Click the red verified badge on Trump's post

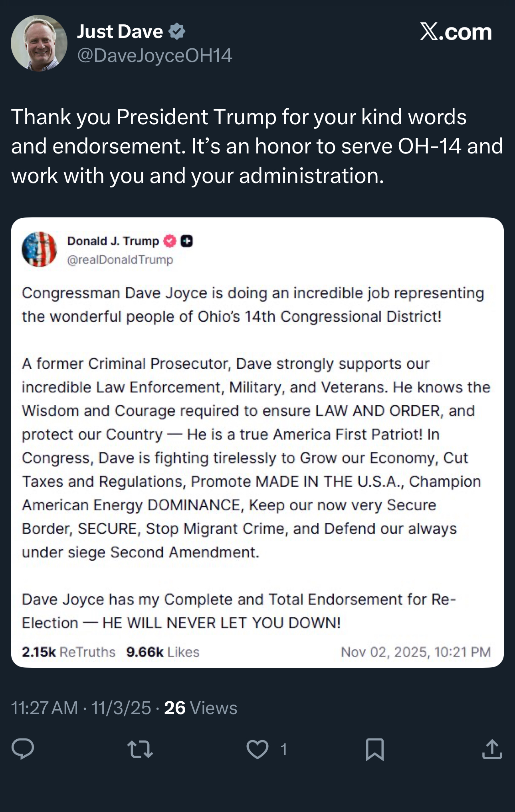(x=170, y=241)
